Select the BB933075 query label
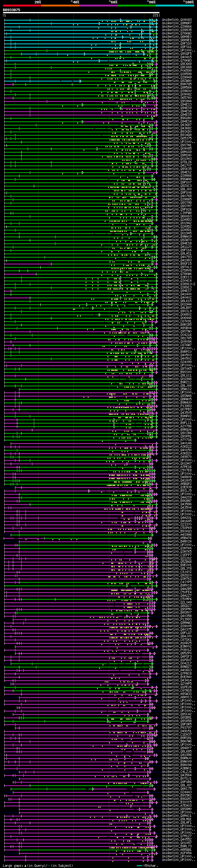197x868 pixels. (x=11, y=10)
